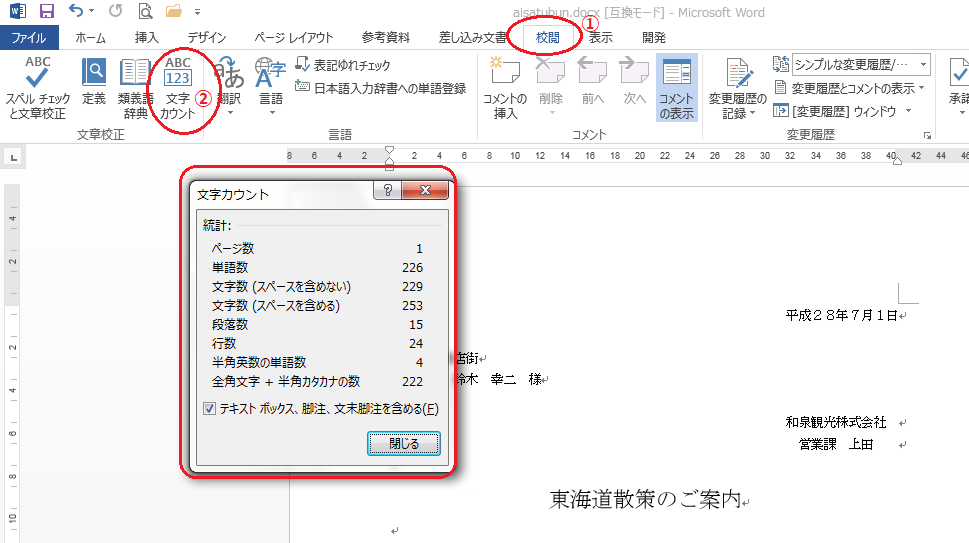Click the 閉じる button
The width and height of the screenshot is (969, 543).
(x=404, y=444)
